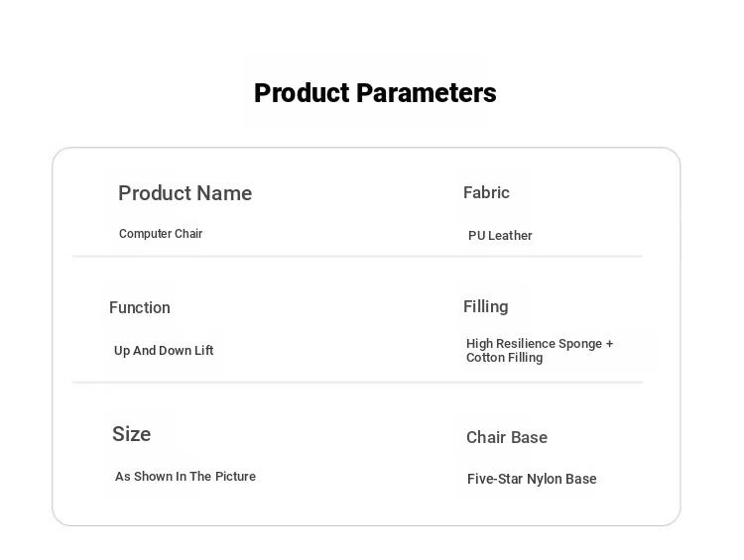744x560 pixels.
Task: Click the plus sign after Sponge
Action: 609,344
